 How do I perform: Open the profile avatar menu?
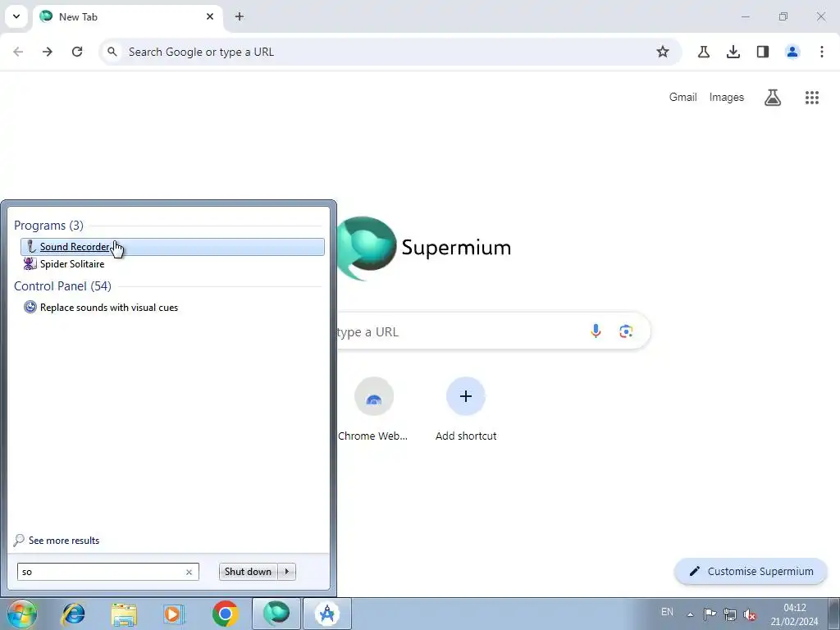tap(792, 52)
